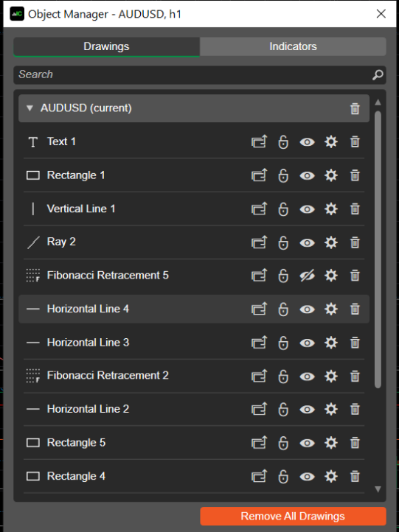
Task: Unlock icon for Vertical Line 1
Action: click(x=283, y=209)
